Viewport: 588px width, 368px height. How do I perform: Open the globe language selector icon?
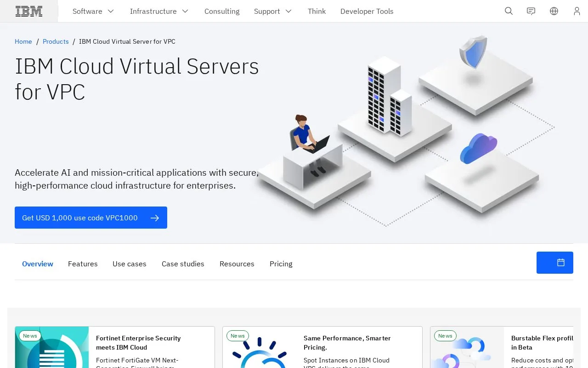coord(554,11)
